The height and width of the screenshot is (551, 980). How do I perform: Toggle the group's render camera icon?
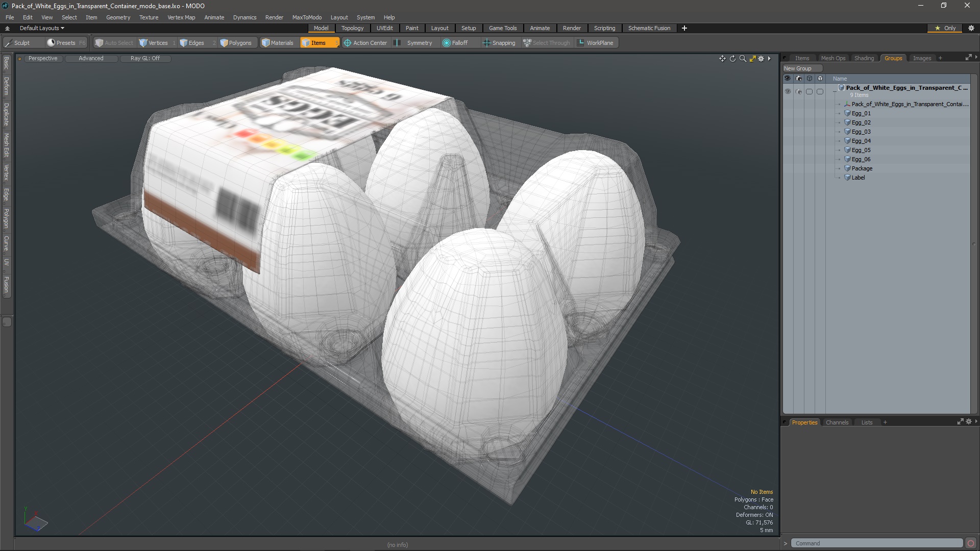(x=799, y=92)
